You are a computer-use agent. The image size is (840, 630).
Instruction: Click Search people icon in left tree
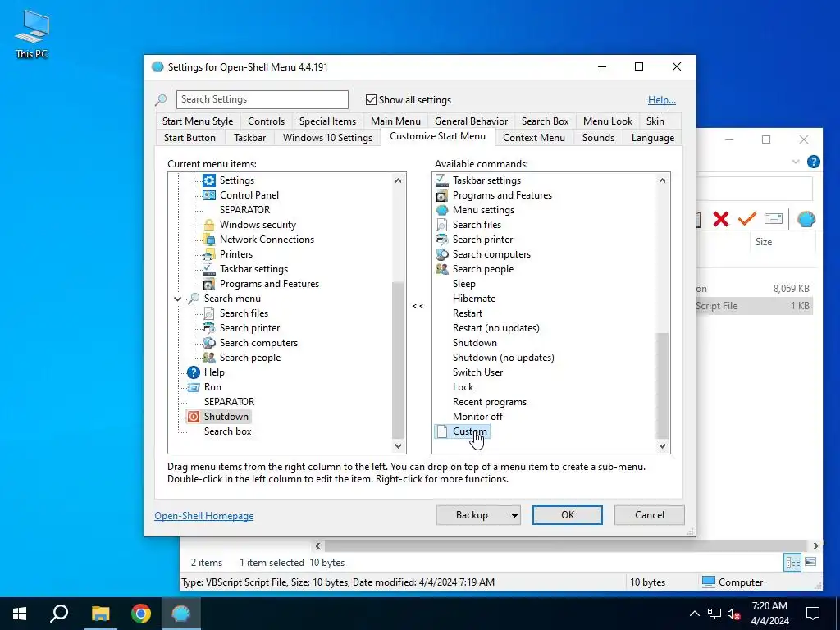(x=209, y=358)
